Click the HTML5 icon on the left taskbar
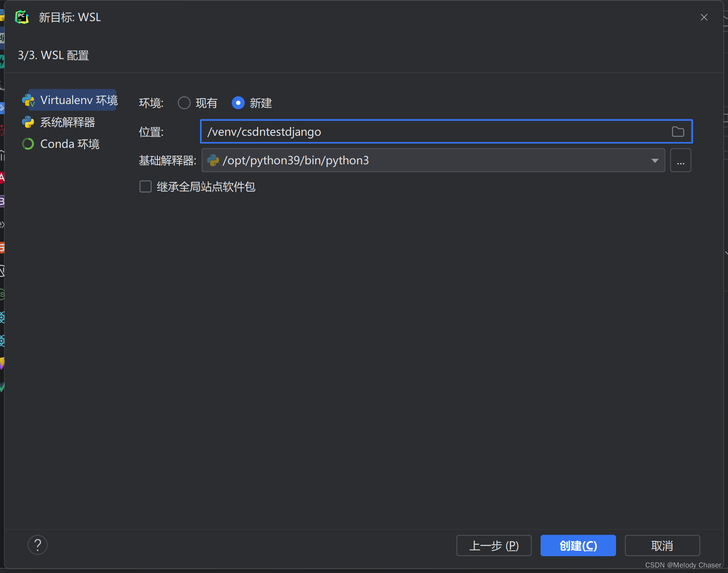The width and height of the screenshot is (728, 573). (2, 248)
